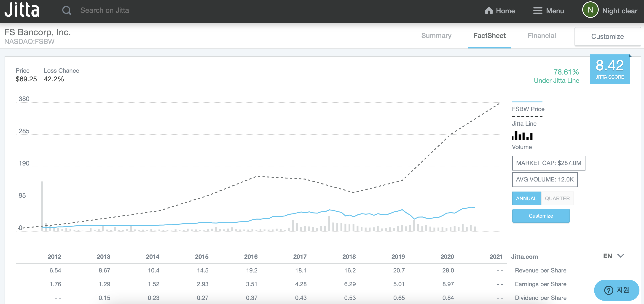Screen dimensions: 644x304
Task: Click the 2020 revenue value 28.0
Action: [x=448, y=270]
